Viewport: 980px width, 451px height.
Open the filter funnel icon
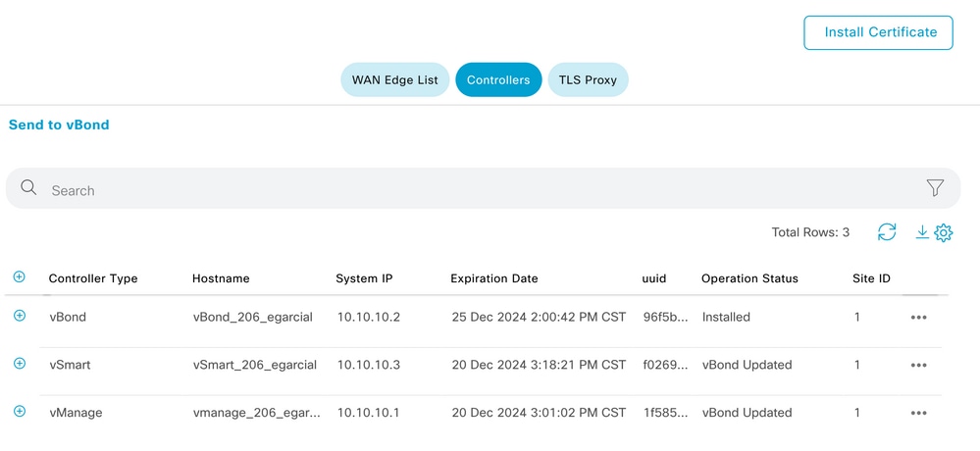click(x=935, y=187)
